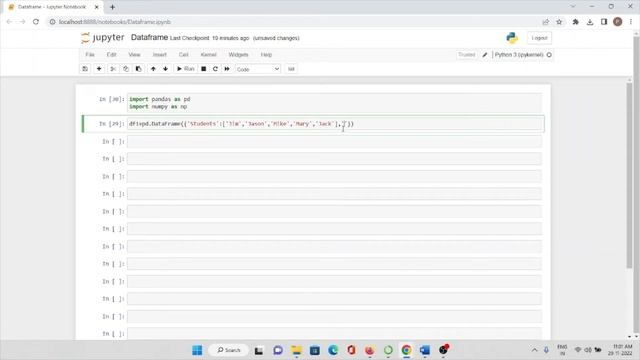
Task: Show hidden system tray icons
Action: tap(534, 350)
